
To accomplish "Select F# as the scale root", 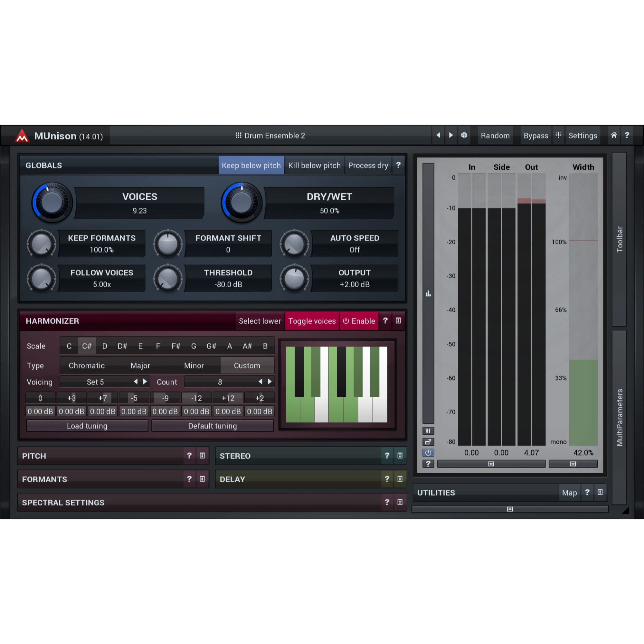I will click(176, 346).
